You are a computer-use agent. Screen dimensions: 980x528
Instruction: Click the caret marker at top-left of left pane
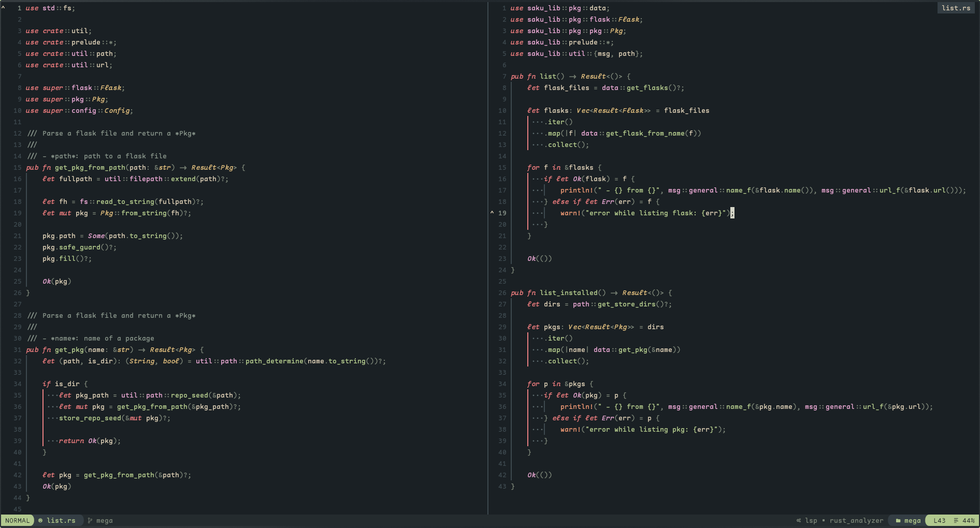(3, 7)
